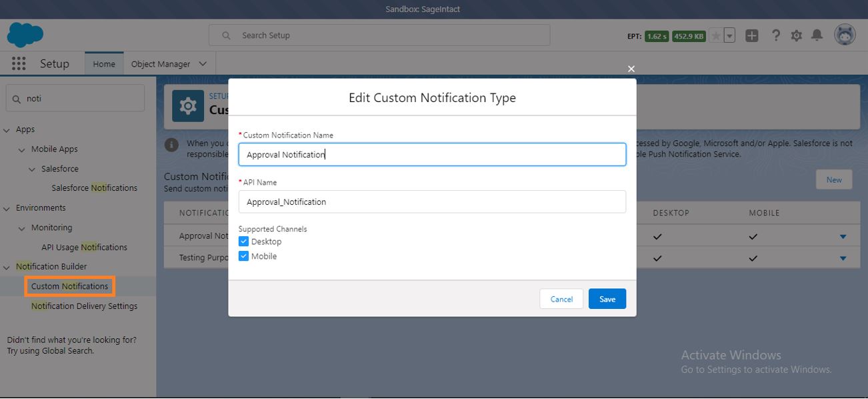Cancel the edit dialog
Screen dimensions: 868x399
pos(561,299)
